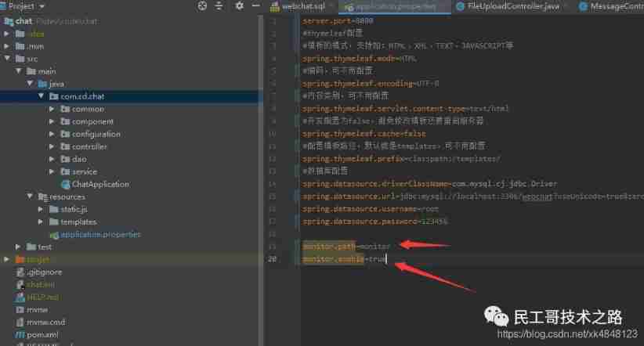
Task: Click the static.js folder icon
Action: pos(54,209)
